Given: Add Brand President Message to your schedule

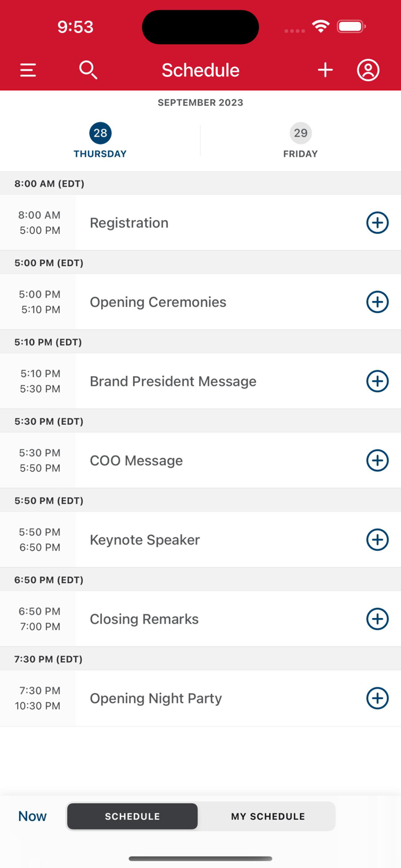Looking at the screenshot, I should [x=377, y=381].
